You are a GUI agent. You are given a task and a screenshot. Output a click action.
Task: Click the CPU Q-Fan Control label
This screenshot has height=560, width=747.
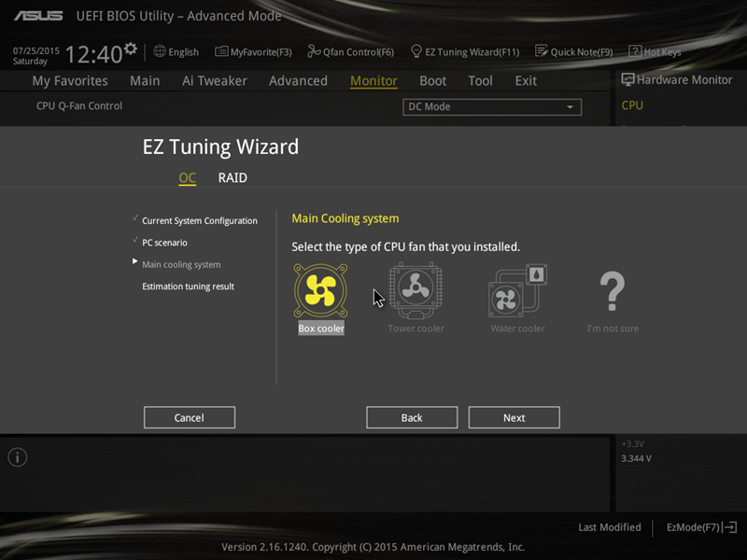pos(79,105)
